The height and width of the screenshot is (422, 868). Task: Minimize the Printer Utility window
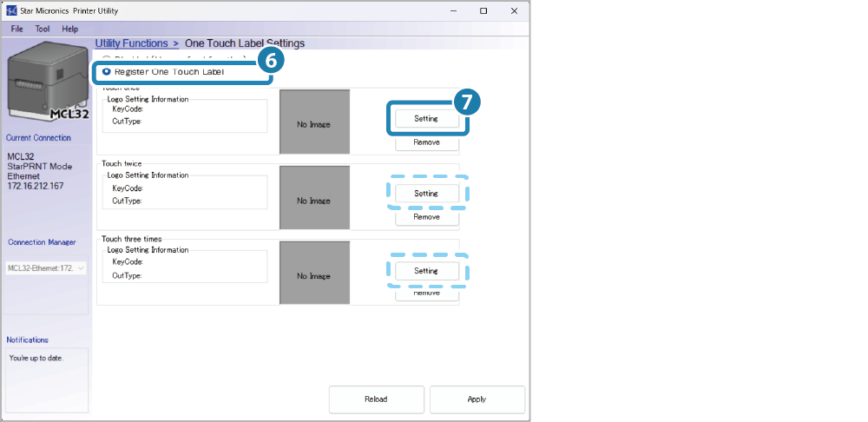pos(453,11)
